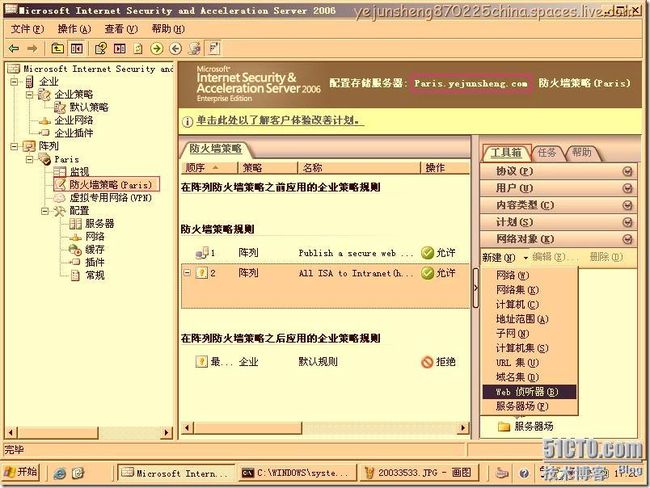This screenshot has width=650, height=488.
Task: Click the last toolbar icon with document
Action: (x=214, y=49)
